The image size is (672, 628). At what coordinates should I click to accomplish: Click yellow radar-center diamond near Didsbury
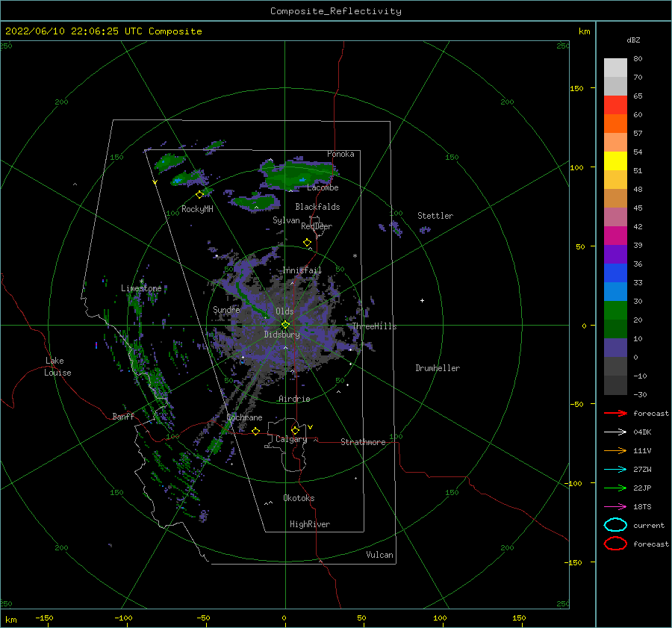[x=285, y=325]
